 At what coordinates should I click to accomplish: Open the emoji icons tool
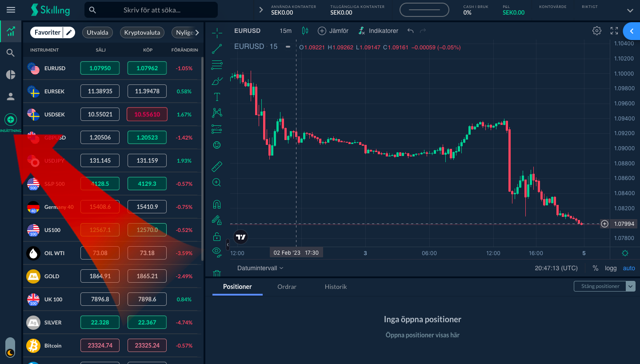coord(217,145)
